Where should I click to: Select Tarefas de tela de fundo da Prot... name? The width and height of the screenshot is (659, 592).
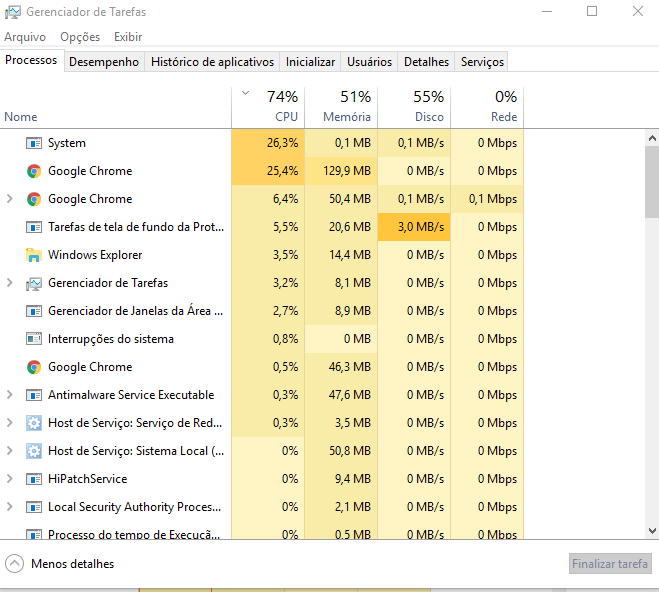coord(136,227)
